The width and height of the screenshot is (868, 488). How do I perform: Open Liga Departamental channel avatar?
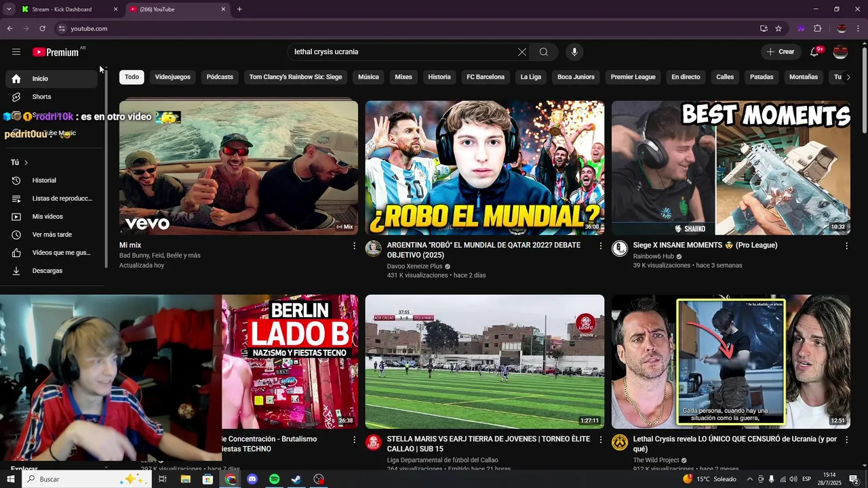coord(374,443)
